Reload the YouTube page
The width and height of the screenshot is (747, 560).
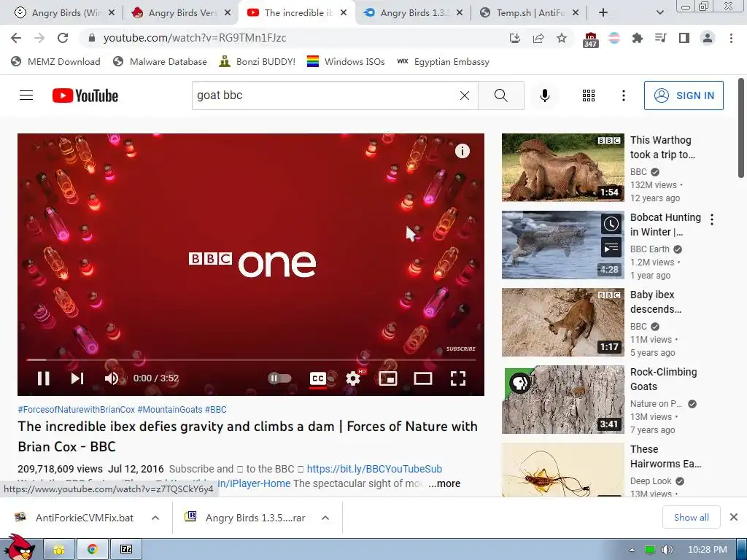click(x=63, y=38)
